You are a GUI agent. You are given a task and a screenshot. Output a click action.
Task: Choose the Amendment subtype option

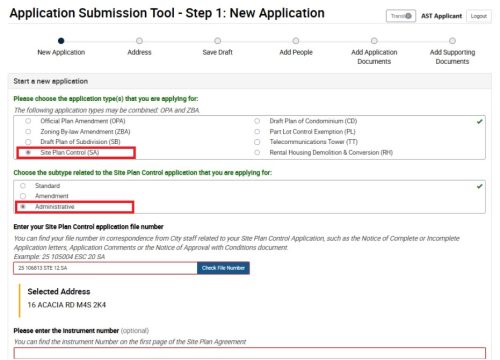23,196
